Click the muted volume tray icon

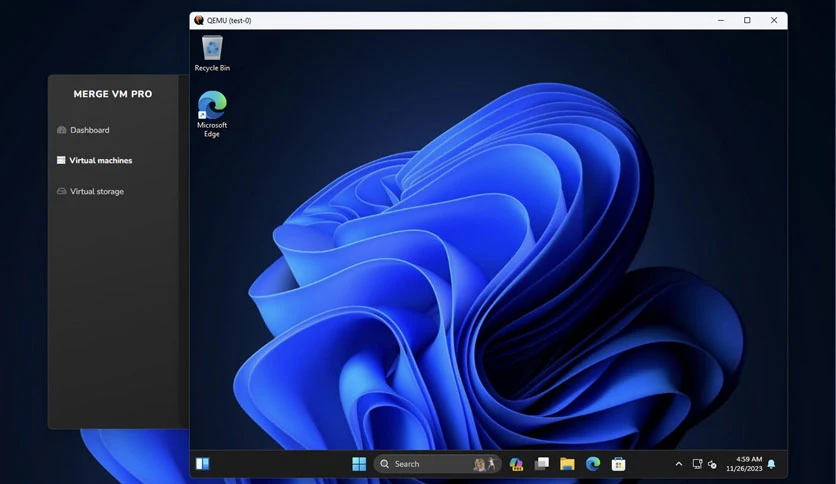[x=712, y=464]
